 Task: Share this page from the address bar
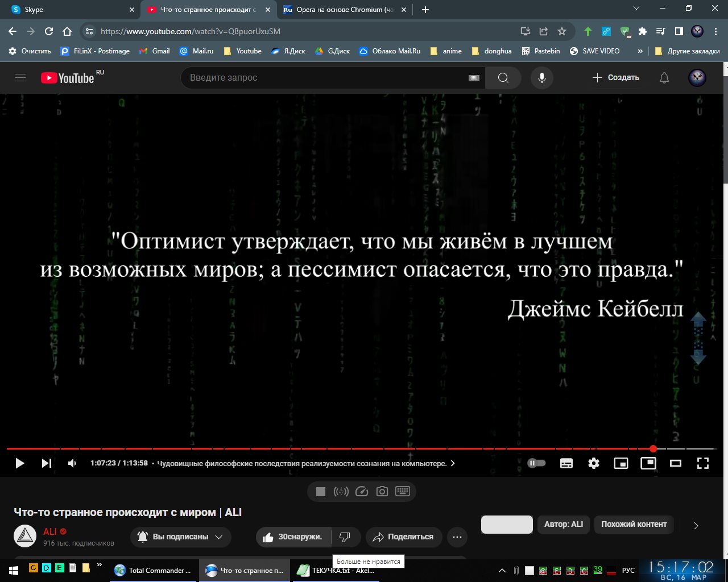[544, 31]
